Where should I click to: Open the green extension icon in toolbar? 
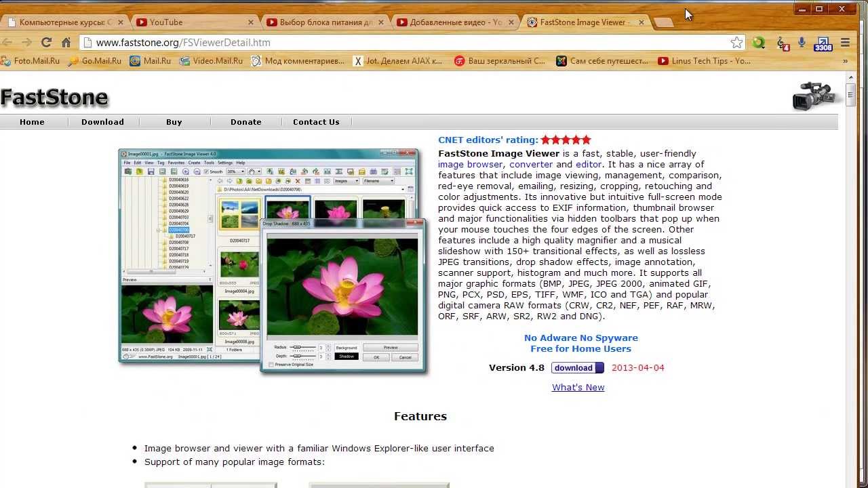759,42
